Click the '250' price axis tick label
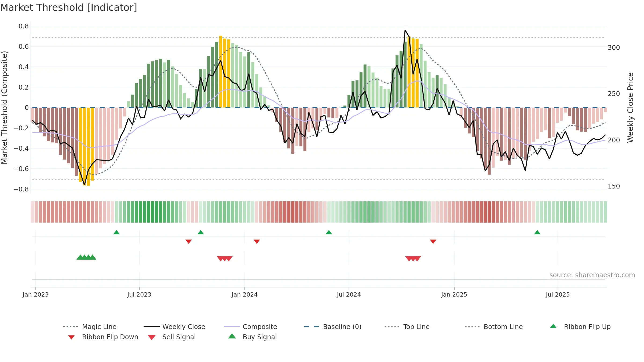 614,94
